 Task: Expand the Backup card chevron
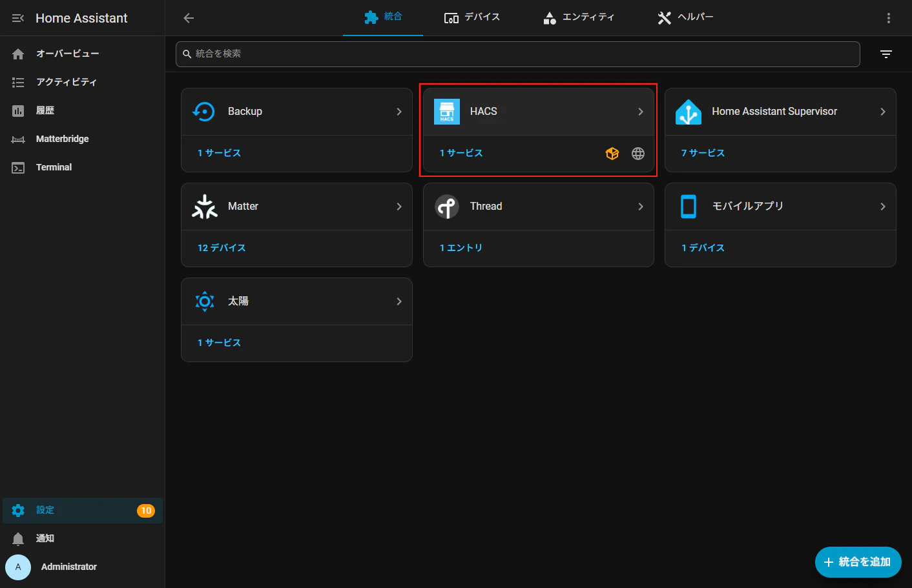click(x=399, y=112)
